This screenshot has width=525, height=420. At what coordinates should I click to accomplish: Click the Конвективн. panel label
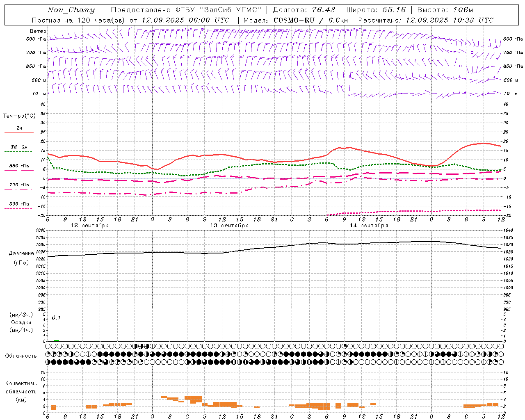coord(21,383)
